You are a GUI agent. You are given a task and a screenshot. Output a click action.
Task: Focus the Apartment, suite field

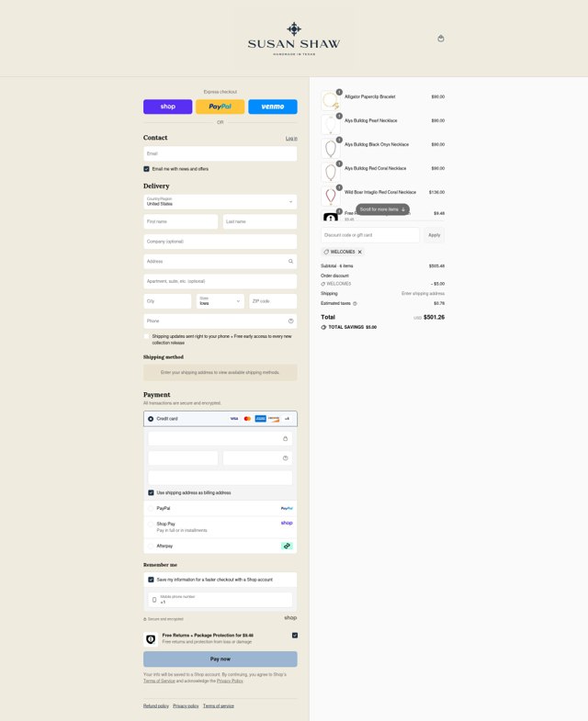(x=220, y=281)
